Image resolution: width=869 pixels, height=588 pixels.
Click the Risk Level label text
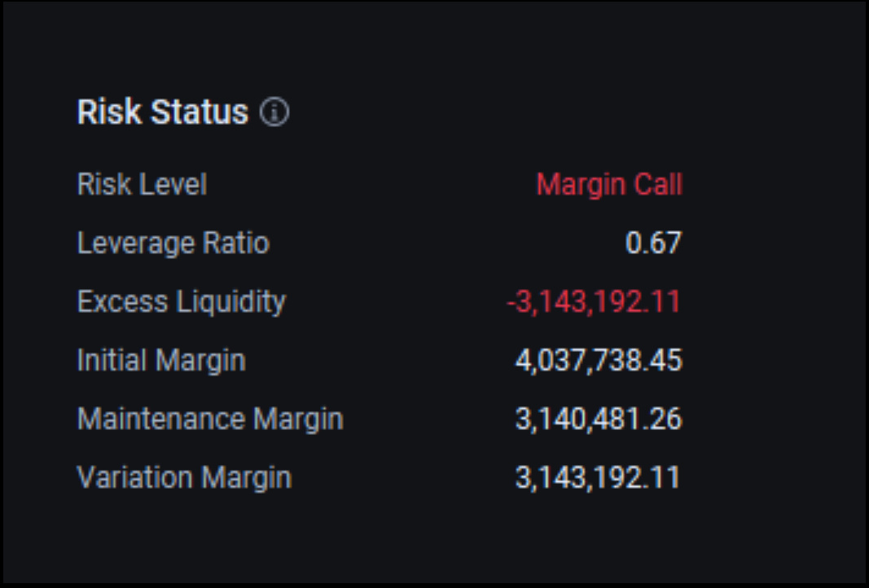[141, 185]
